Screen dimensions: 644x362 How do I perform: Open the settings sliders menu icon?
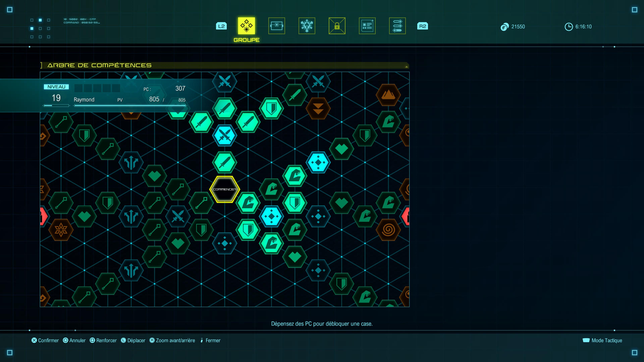(397, 26)
